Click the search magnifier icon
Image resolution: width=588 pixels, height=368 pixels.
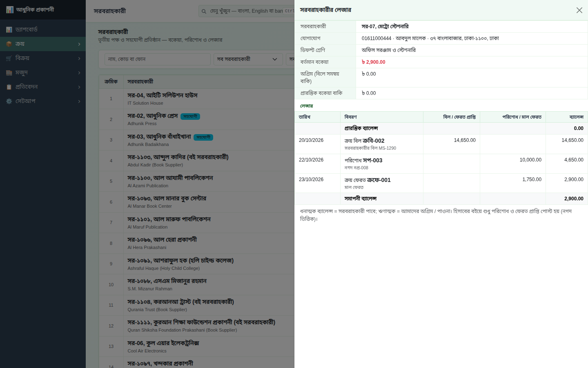pos(204,11)
